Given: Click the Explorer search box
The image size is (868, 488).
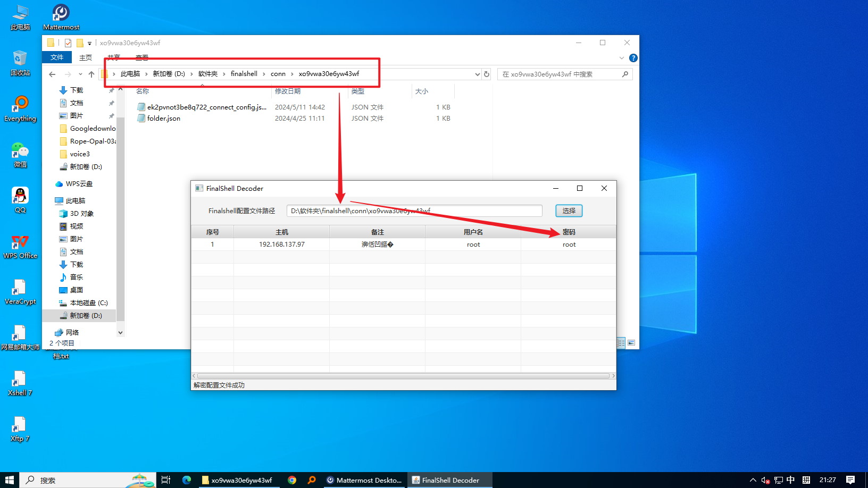Looking at the screenshot, I should pyautogui.click(x=565, y=74).
